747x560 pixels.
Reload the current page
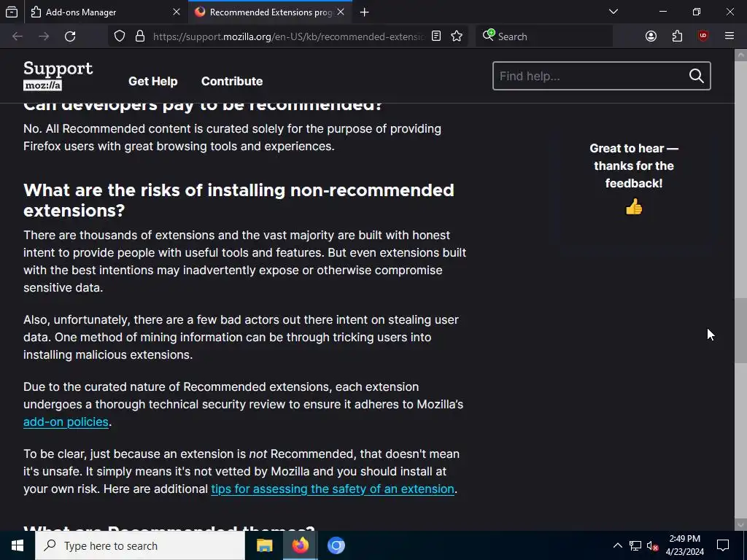tap(70, 36)
